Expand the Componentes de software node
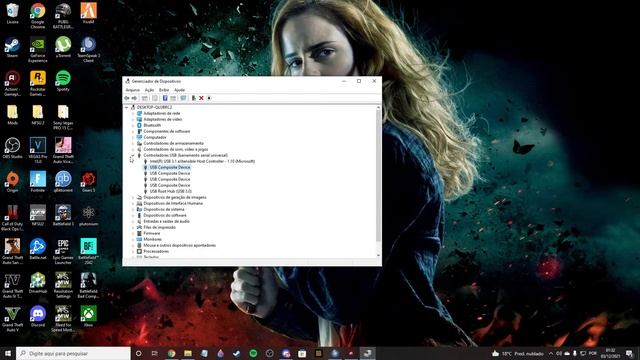640x360 pixels. point(133,131)
